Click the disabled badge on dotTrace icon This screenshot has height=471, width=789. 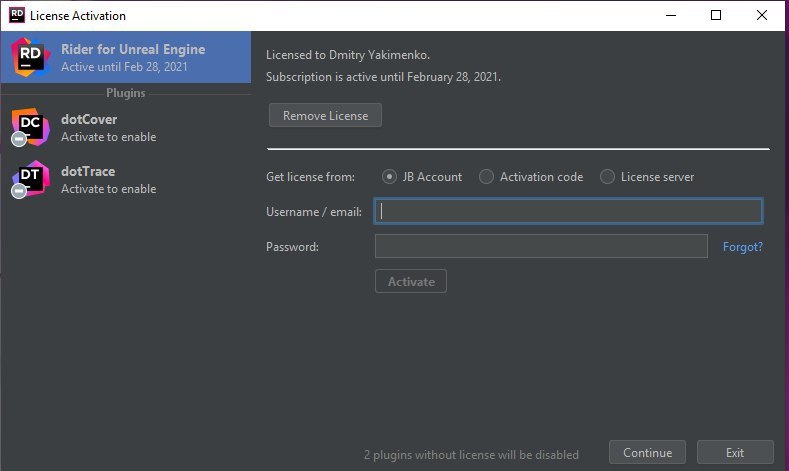click(19, 191)
